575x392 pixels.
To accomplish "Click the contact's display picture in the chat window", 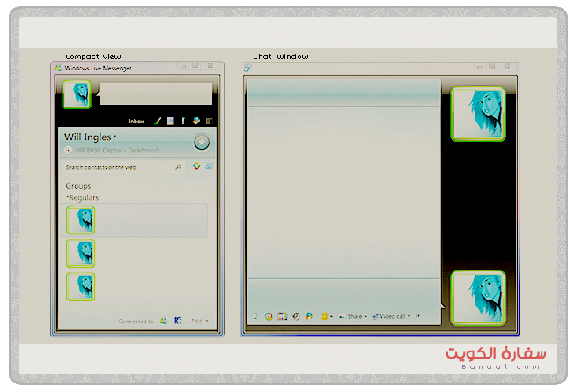I will coord(477,114).
